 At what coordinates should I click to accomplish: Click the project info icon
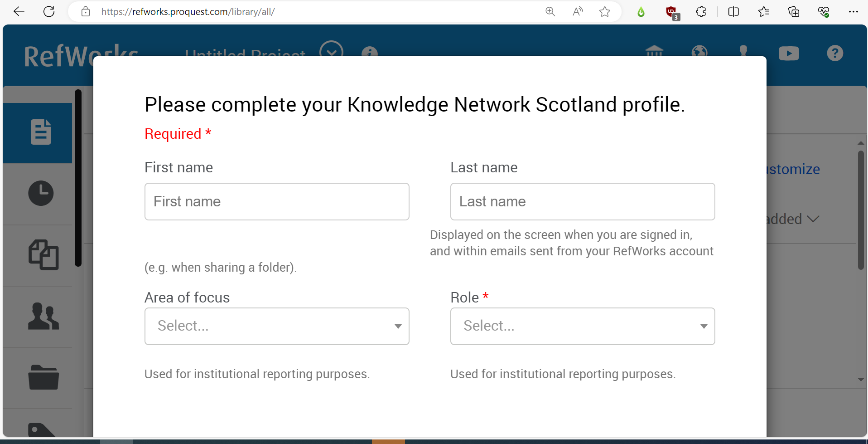coord(370,52)
